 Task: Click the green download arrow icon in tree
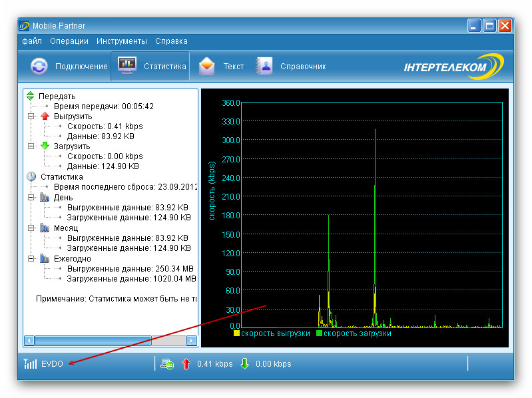45,146
